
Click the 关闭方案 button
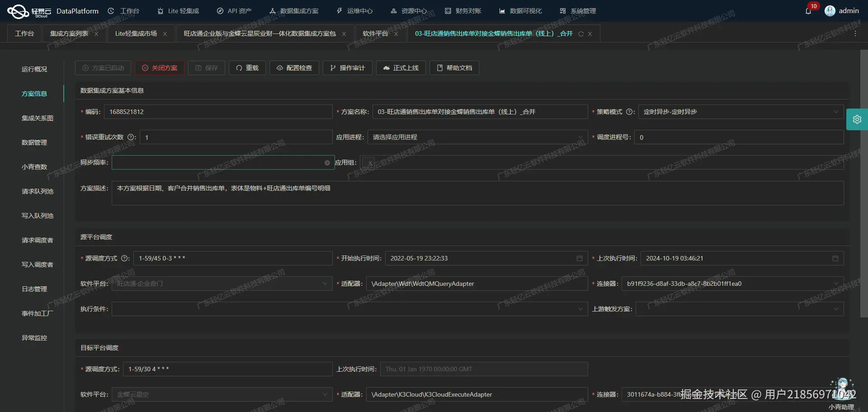[160, 68]
